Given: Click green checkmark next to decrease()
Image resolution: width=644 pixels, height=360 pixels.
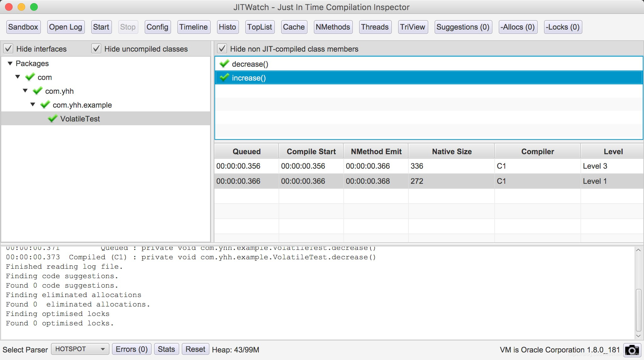Looking at the screenshot, I should point(224,64).
